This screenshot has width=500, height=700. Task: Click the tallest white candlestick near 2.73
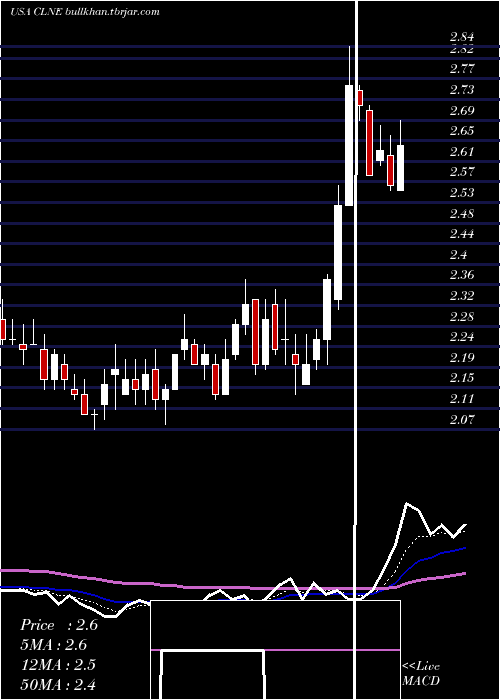(x=349, y=145)
